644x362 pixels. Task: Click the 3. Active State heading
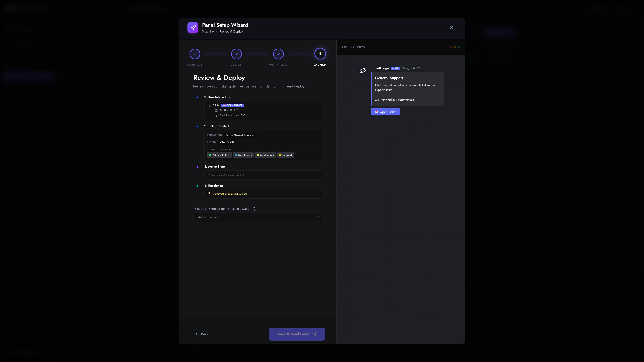[215, 167]
